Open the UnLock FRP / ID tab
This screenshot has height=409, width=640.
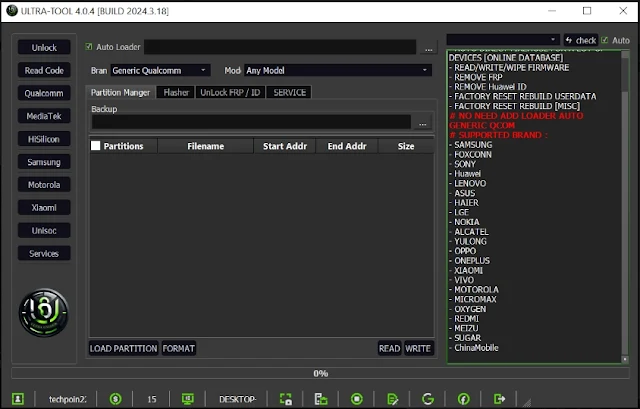[x=230, y=92]
